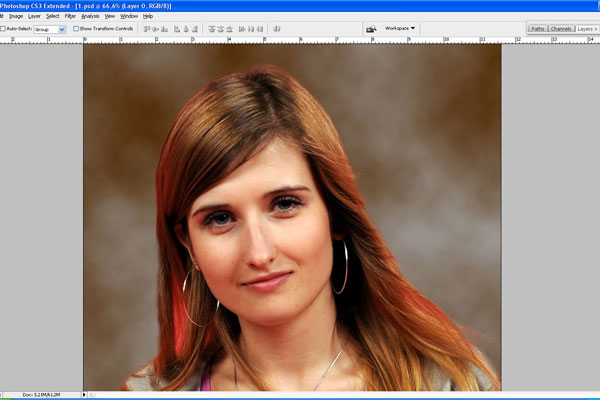The image size is (600, 400).
Task: Switch to the Paths tab
Action: click(538, 29)
